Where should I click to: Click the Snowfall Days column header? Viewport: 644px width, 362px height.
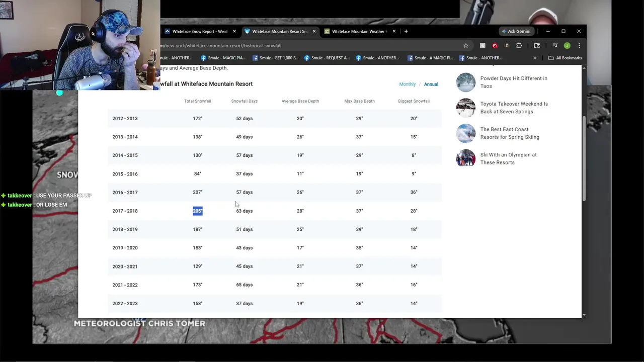pyautogui.click(x=245, y=101)
